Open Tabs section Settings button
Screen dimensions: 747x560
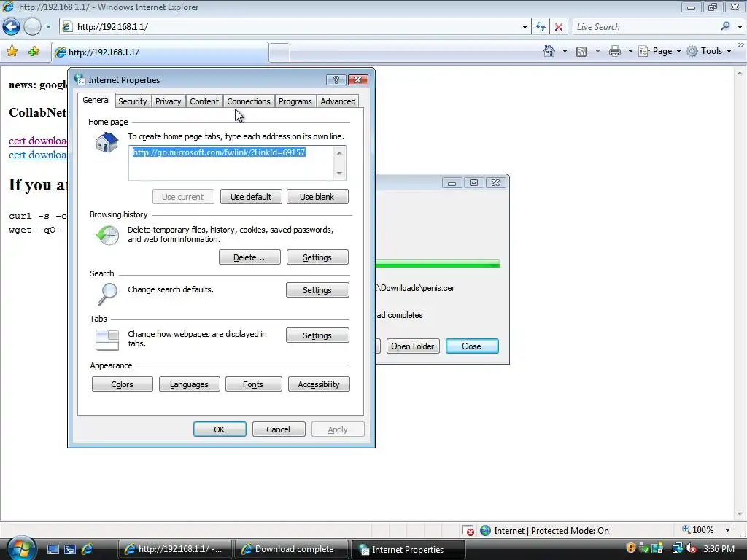point(317,335)
